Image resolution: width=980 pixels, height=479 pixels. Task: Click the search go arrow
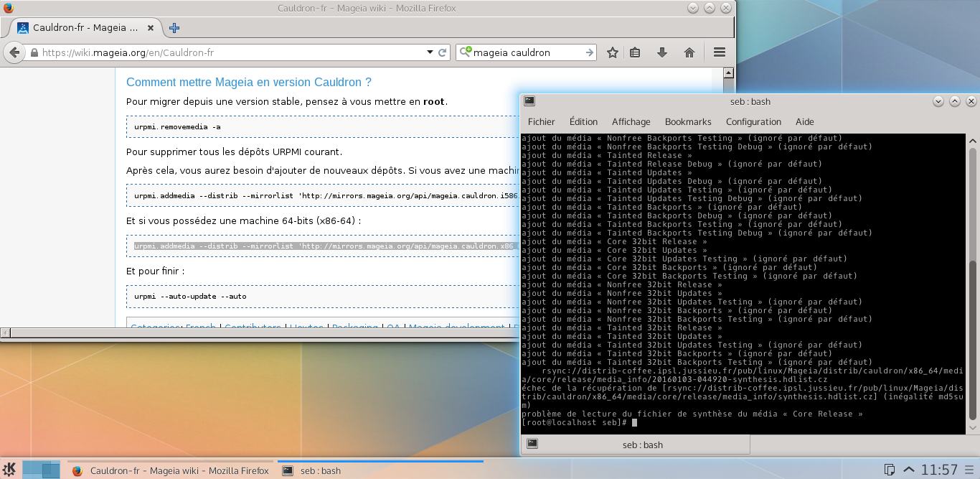click(x=590, y=52)
